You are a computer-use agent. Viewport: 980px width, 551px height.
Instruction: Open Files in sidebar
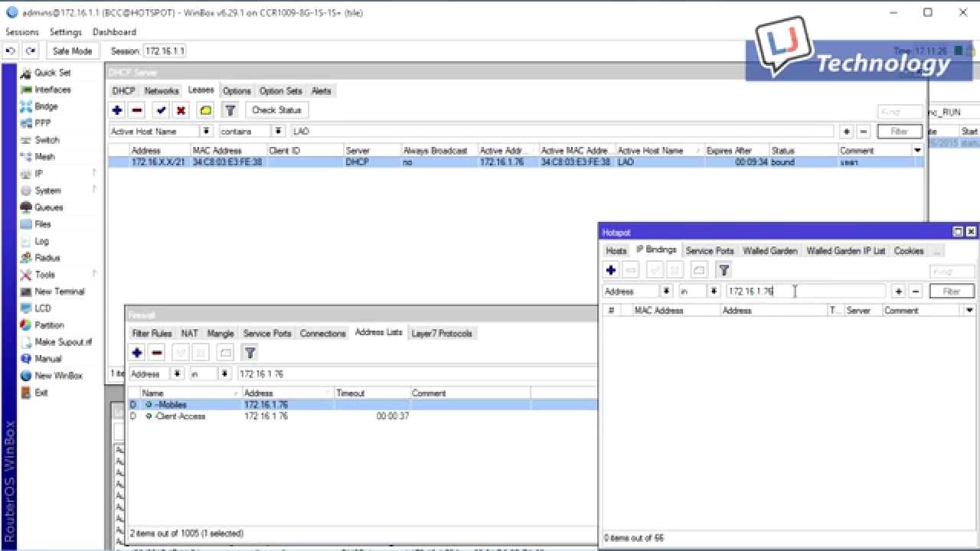[43, 224]
